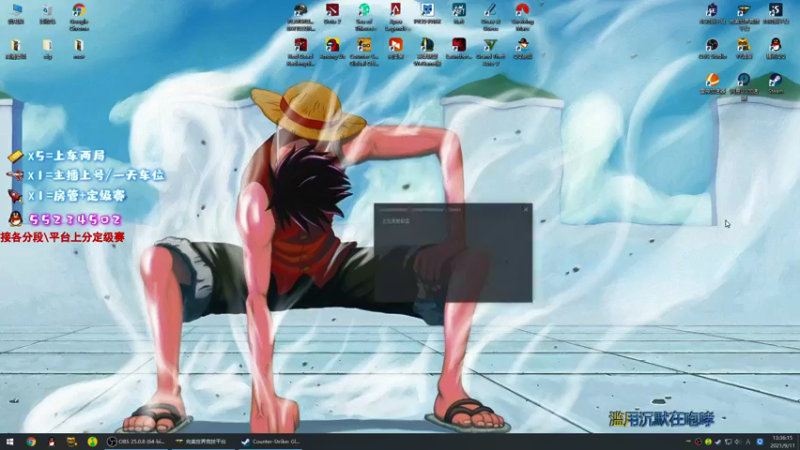Select the orange planet accelerator shortcut
Image resolution: width=800 pixels, height=450 pixels.
pyautogui.click(x=712, y=84)
